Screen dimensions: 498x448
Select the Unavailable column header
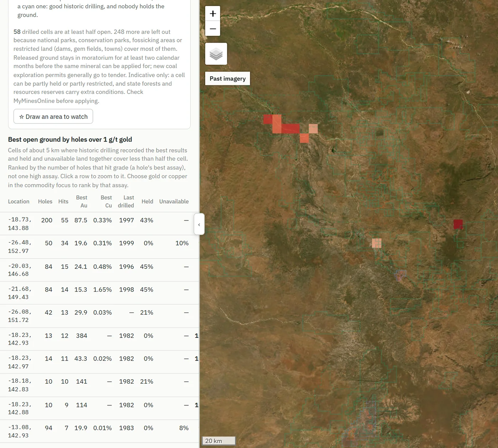[174, 202]
